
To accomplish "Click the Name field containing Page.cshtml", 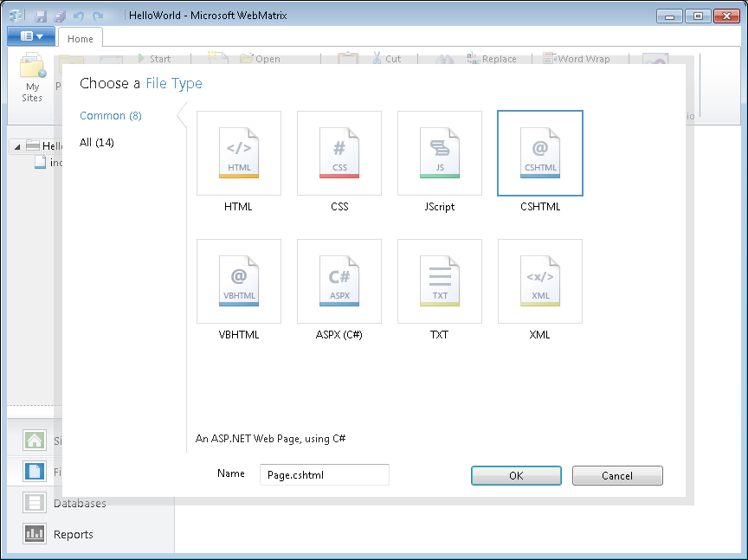I will (x=325, y=474).
